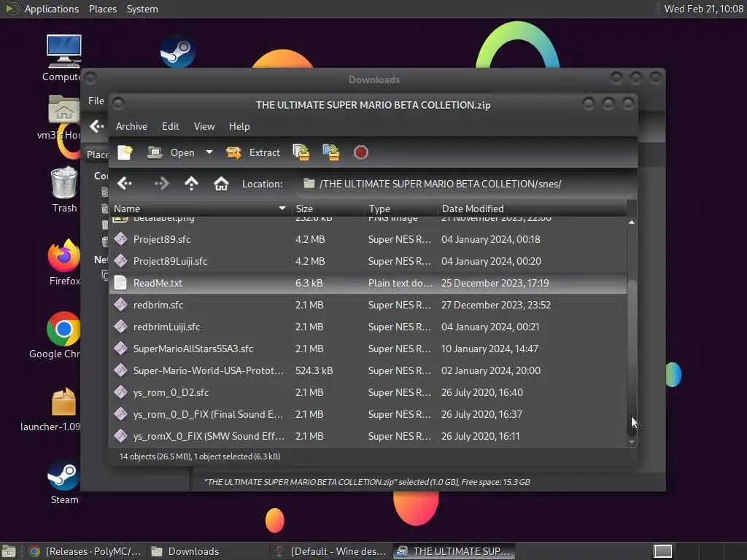The image size is (747, 560).
Task: Select Project89Luiji.sfc file
Action: (368, 261)
